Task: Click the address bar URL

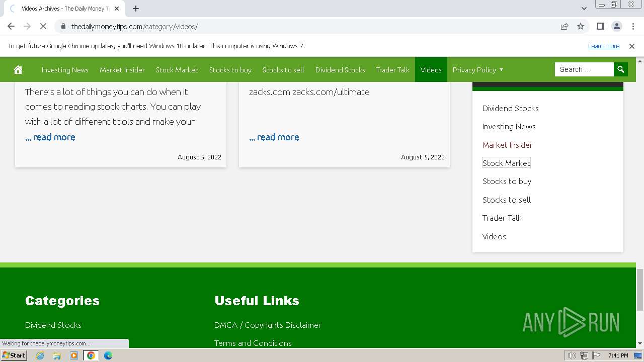Action: click(134, 27)
